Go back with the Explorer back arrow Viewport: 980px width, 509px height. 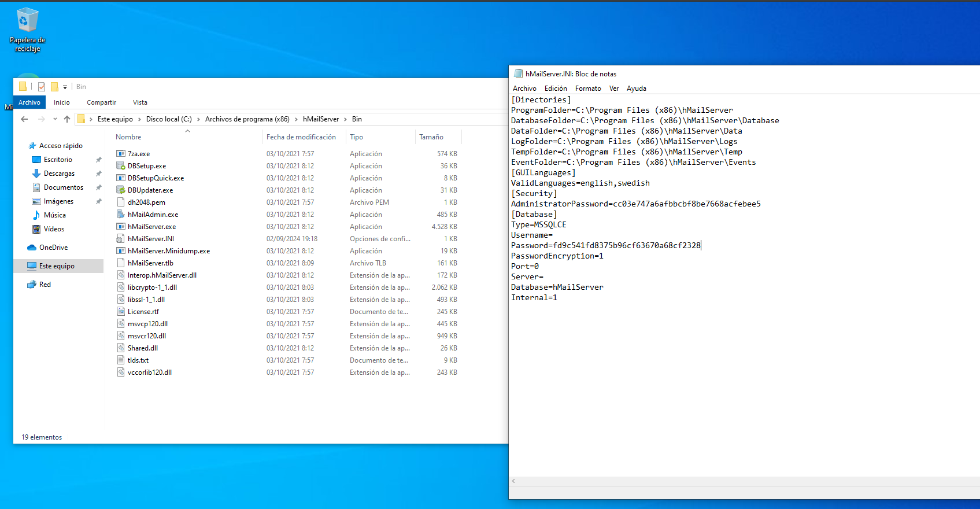[x=24, y=119]
